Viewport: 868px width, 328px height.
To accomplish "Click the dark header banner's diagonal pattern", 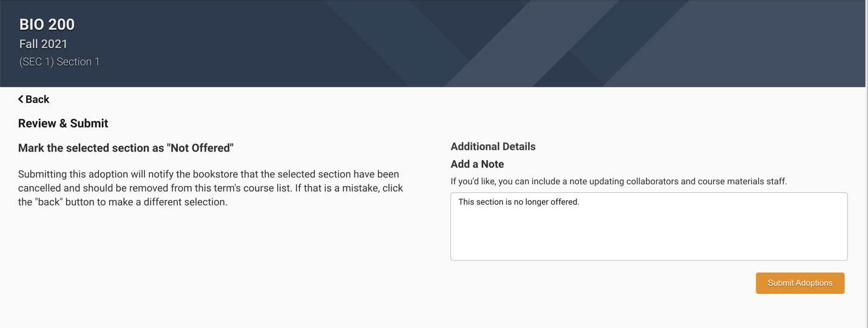I will pos(546,42).
